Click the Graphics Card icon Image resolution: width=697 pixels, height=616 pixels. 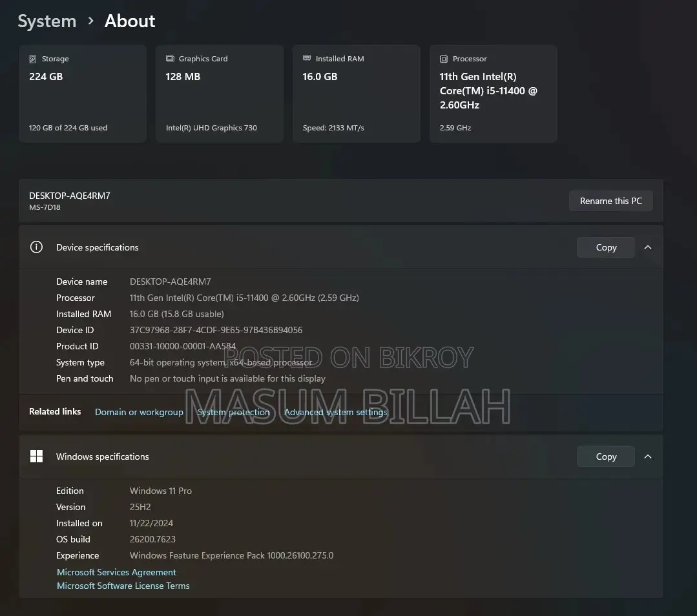(170, 59)
